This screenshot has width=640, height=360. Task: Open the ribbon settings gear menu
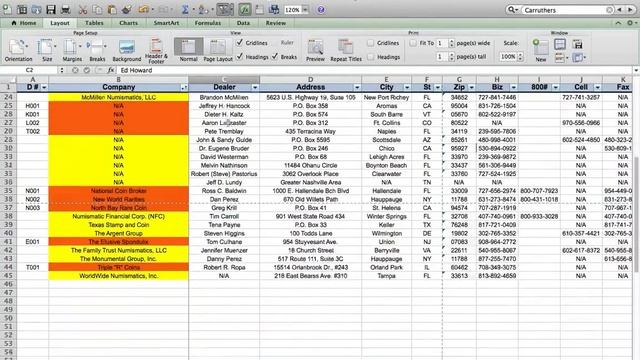tap(631, 23)
